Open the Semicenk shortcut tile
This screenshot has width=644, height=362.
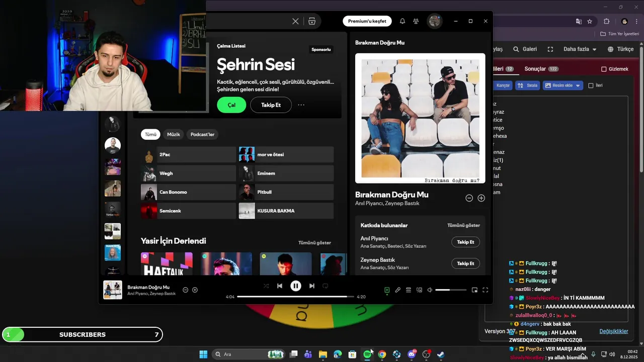tap(188, 211)
